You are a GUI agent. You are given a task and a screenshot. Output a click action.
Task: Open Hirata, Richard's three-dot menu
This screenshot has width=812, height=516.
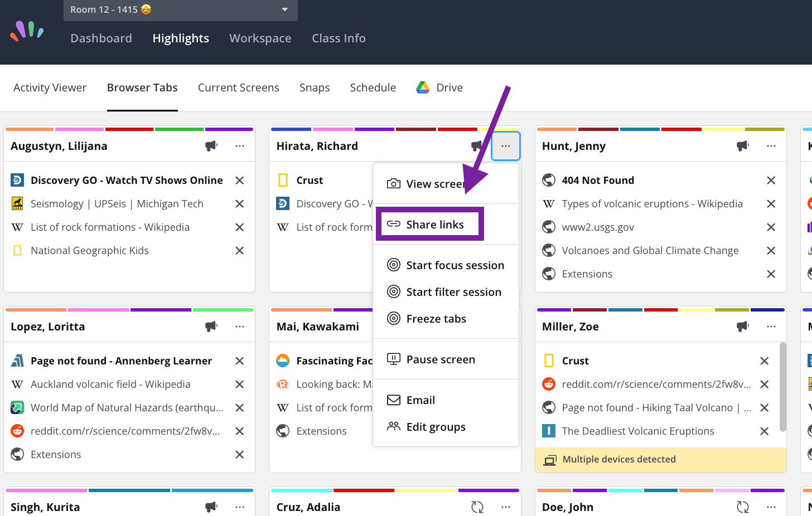[x=506, y=146]
